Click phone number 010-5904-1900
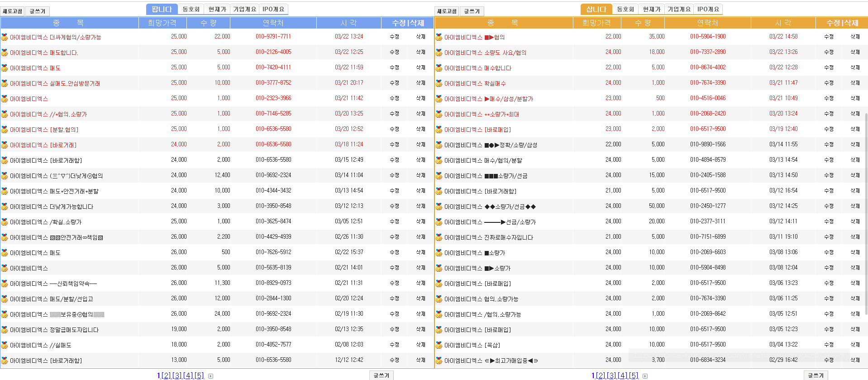 pyautogui.click(x=708, y=37)
